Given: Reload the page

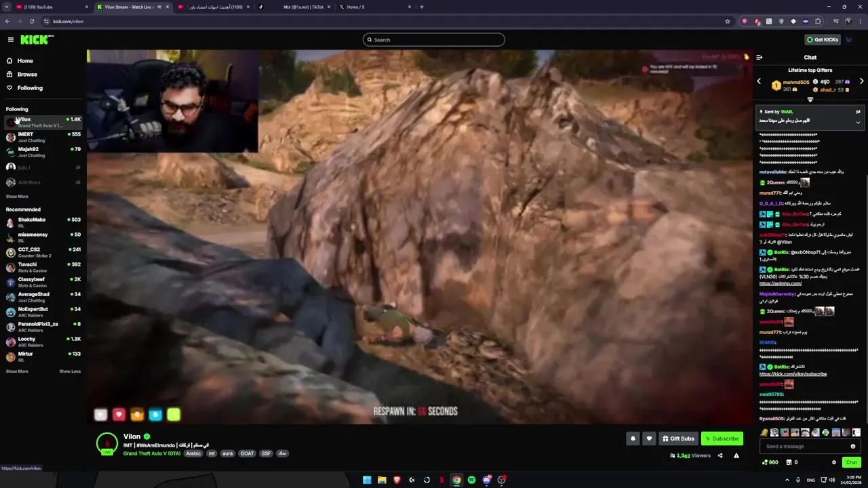Looking at the screenshot, I should coord(31,21).
